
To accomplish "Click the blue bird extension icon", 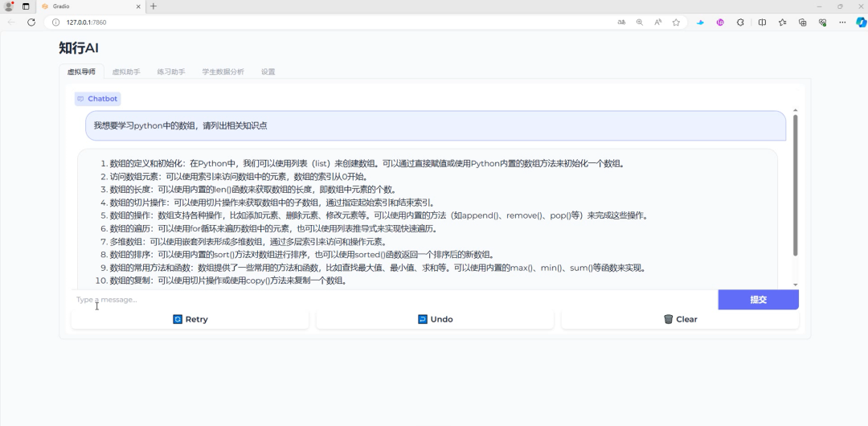I will [700, 23].
